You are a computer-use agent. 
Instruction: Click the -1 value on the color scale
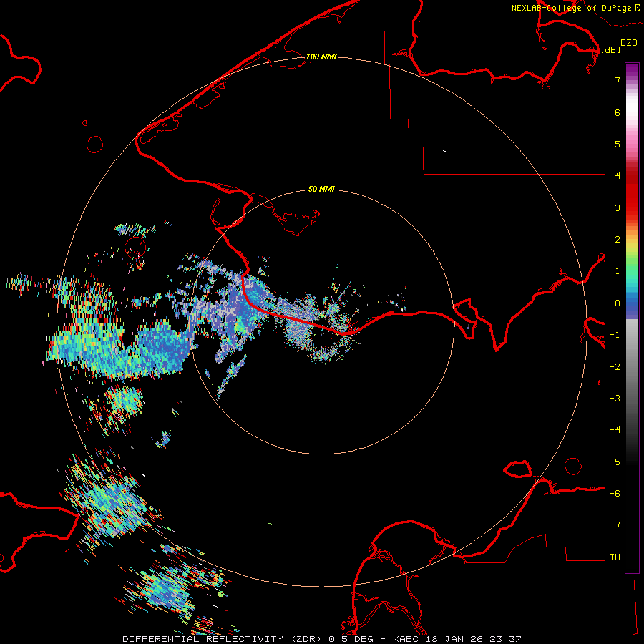615,335
